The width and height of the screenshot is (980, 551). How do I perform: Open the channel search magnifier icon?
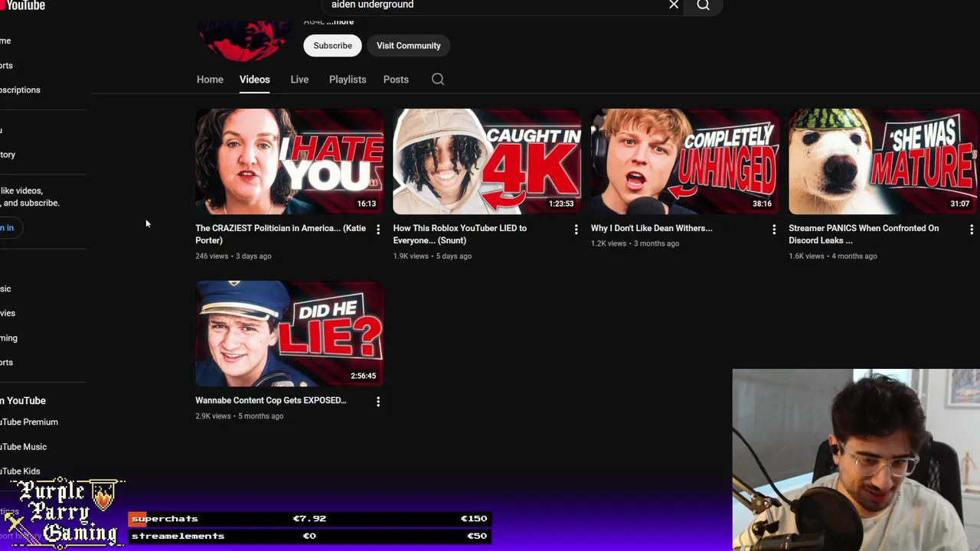click(438, 80)
